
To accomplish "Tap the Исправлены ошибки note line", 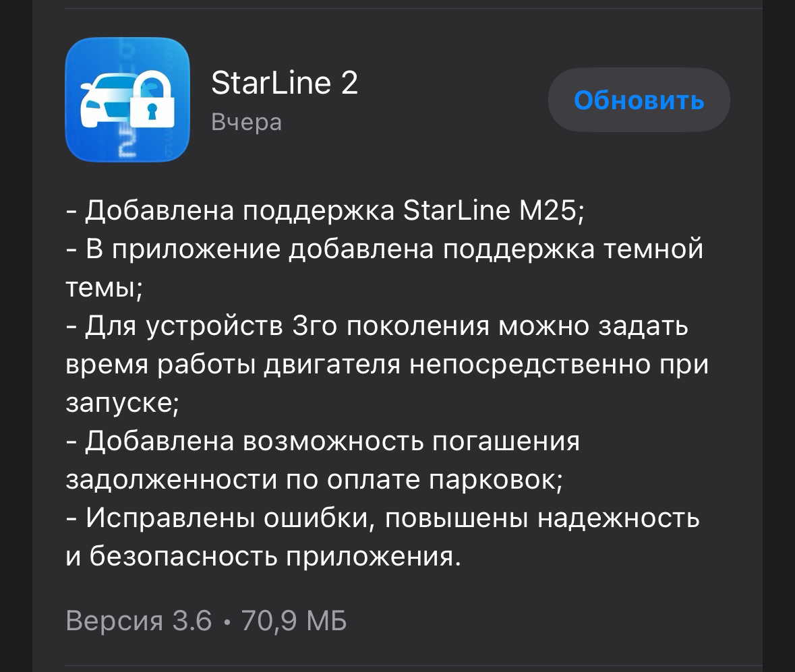I will coord(383,518).
